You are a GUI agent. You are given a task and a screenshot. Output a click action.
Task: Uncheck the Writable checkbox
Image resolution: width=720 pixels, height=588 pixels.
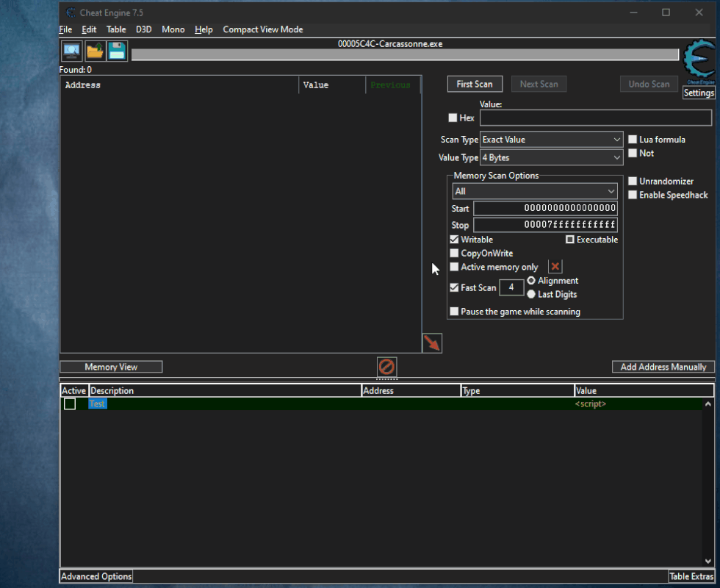click(454, 240)
